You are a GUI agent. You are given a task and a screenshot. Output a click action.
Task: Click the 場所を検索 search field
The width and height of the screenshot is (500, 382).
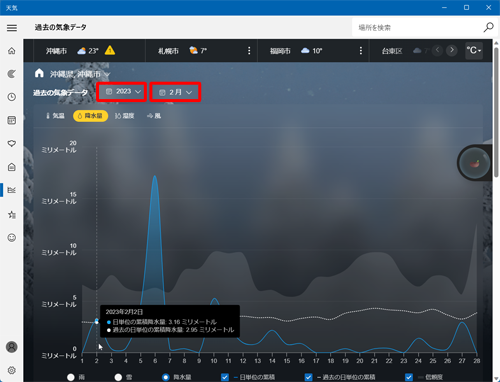click(417, 27)
